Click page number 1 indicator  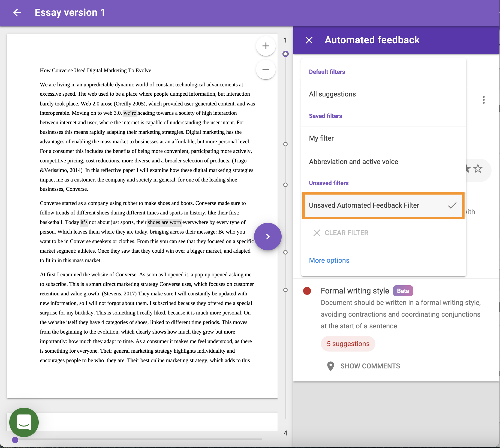tap(285, 40)
